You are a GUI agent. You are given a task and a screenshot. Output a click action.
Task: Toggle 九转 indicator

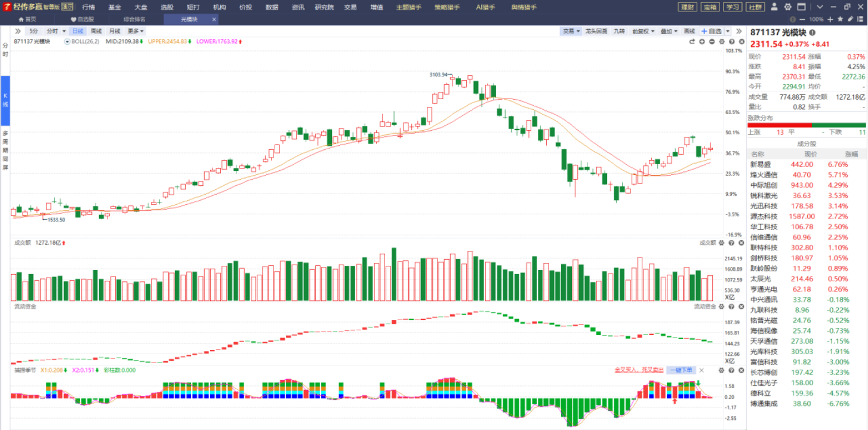pos(619,31)
